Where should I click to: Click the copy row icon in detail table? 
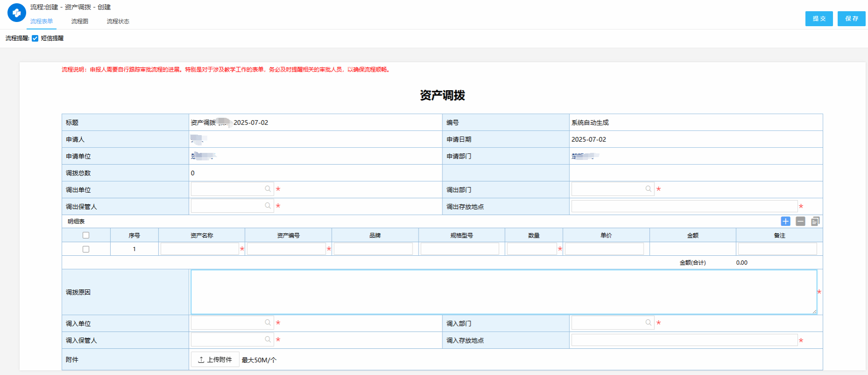point(815,221)
